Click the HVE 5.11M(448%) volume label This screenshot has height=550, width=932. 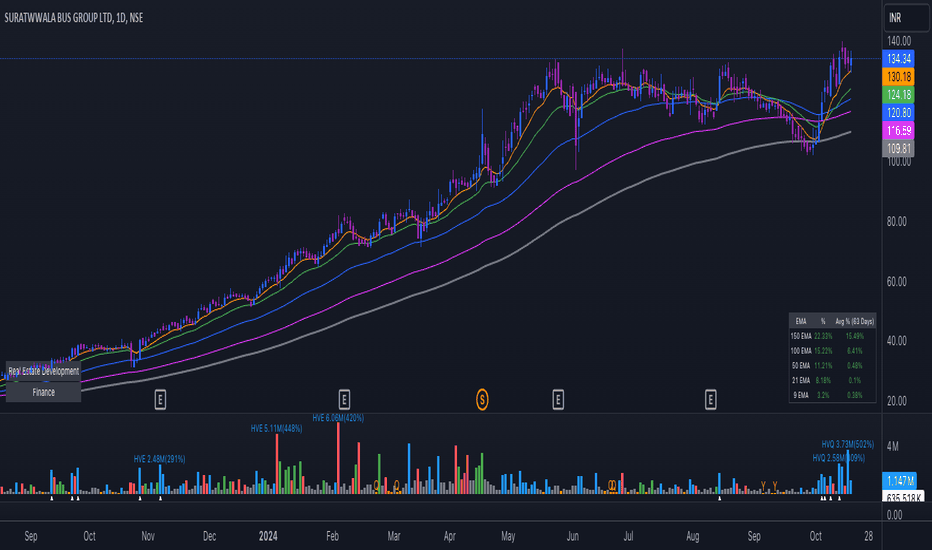(x=276, y=428)
